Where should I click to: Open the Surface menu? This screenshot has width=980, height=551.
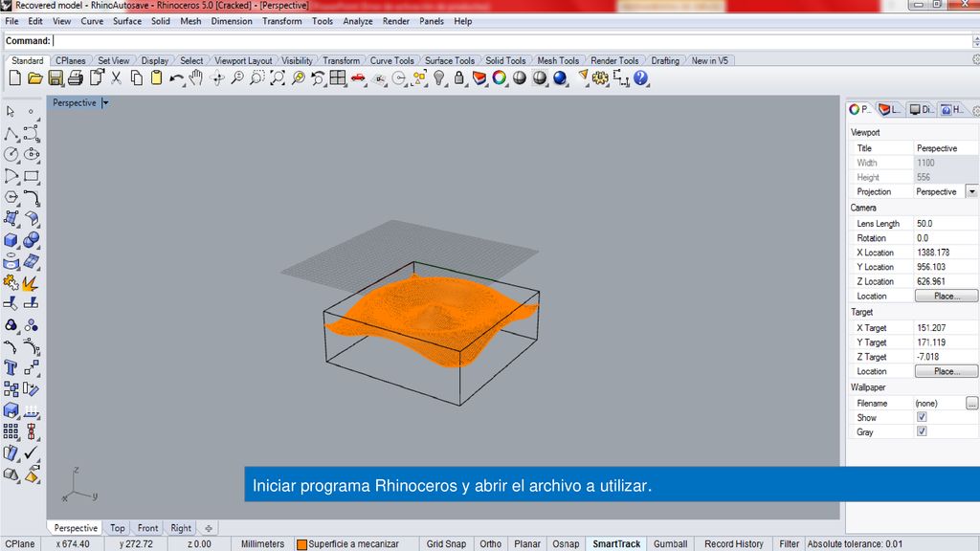pos(127,21)
